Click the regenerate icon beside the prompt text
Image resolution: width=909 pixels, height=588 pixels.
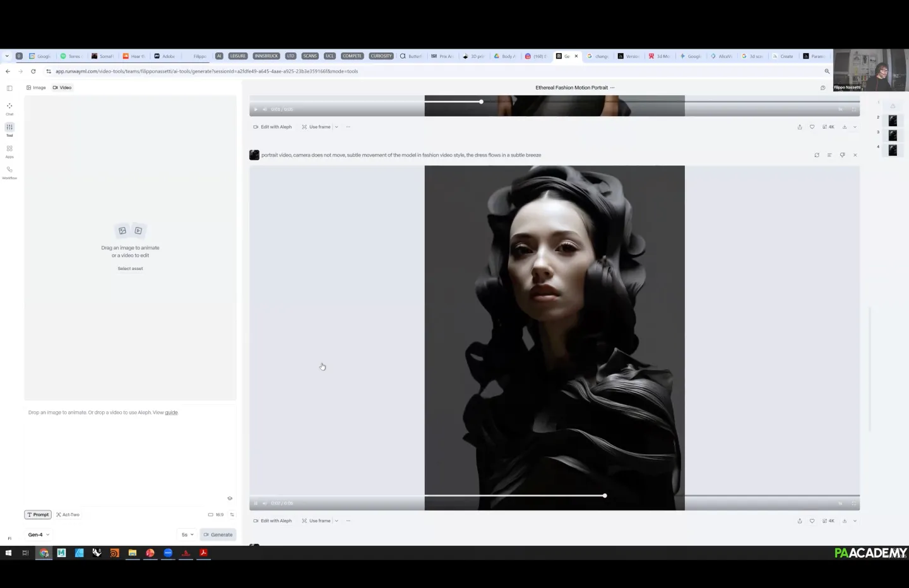coord(817,155)
